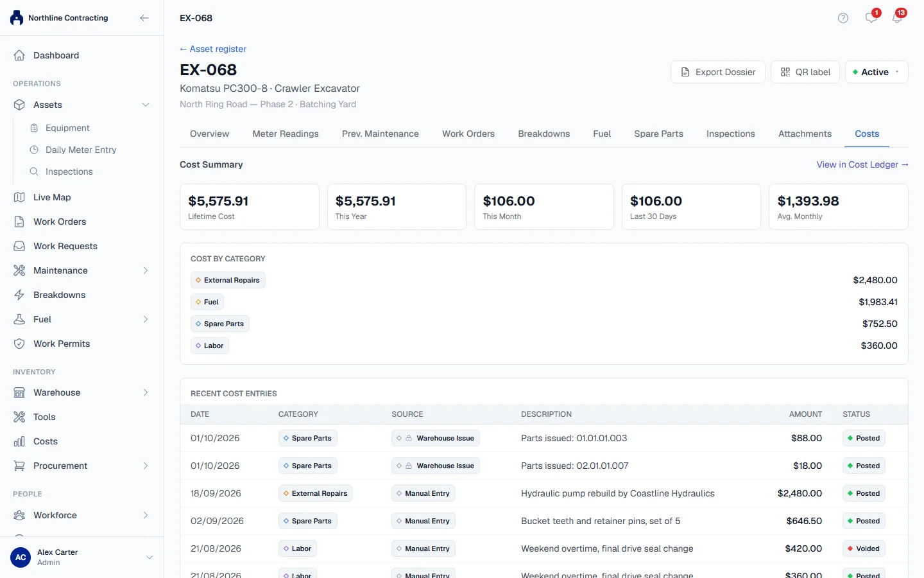This screenshot has width=924, height=578.
Task: Collapse sidebar with the left arrow icon
Action: pyautogui.click(x=144, y=18)
